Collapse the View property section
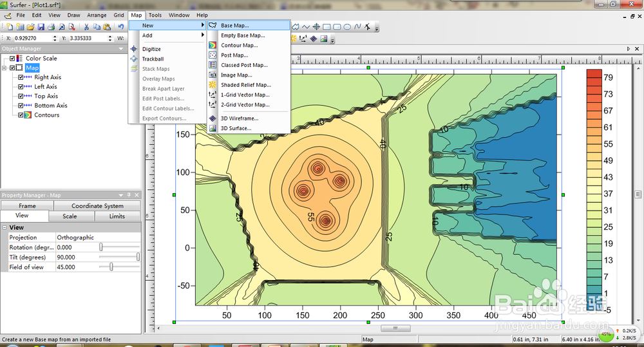 [x=5, y=227]
